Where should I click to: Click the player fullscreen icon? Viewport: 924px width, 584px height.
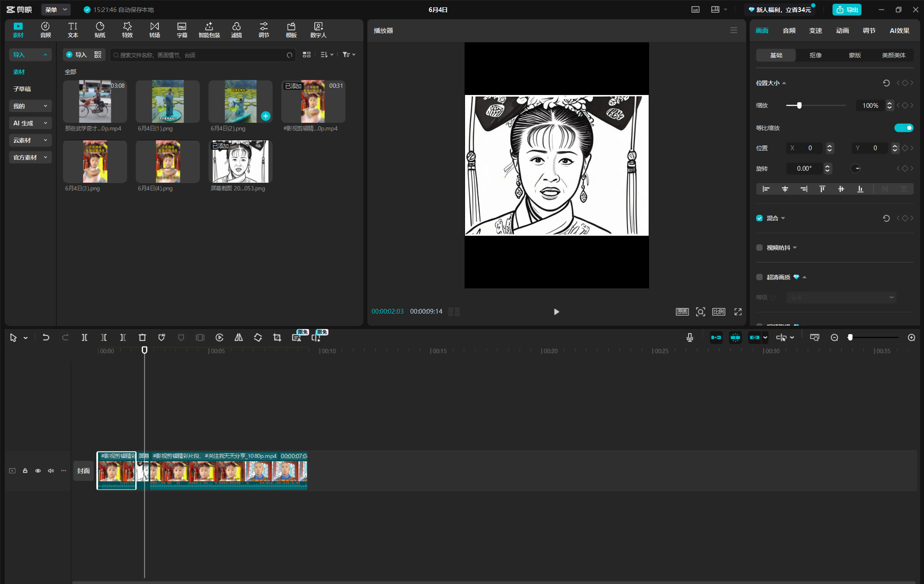point(738,311)
